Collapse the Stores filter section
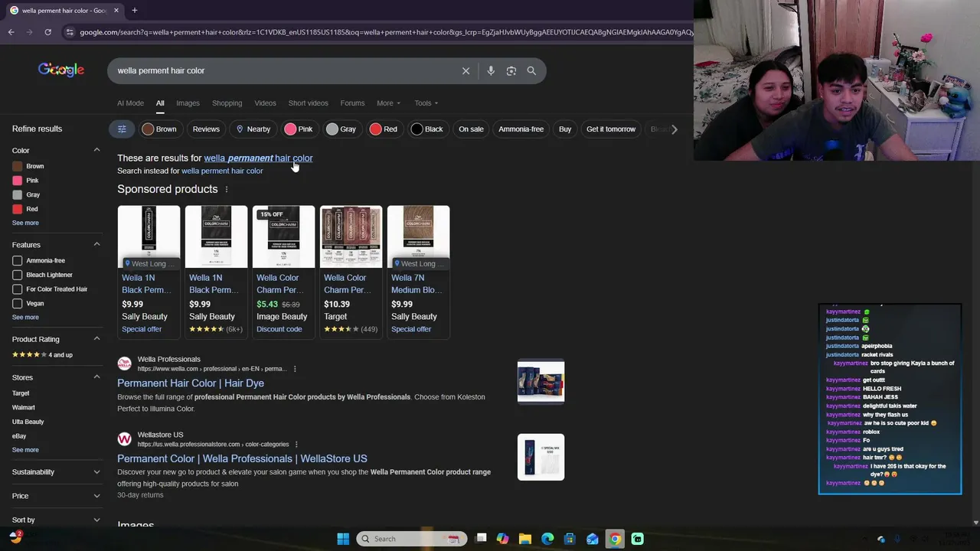 96,377
